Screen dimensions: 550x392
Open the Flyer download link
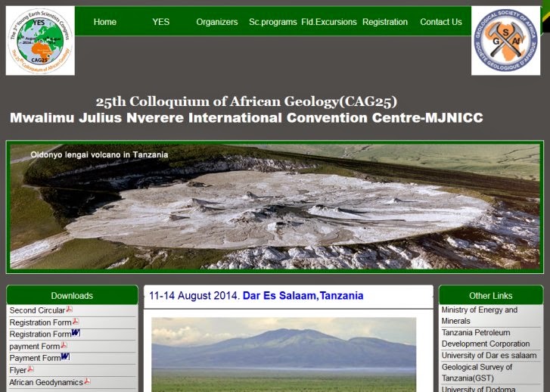coord(18,370)
